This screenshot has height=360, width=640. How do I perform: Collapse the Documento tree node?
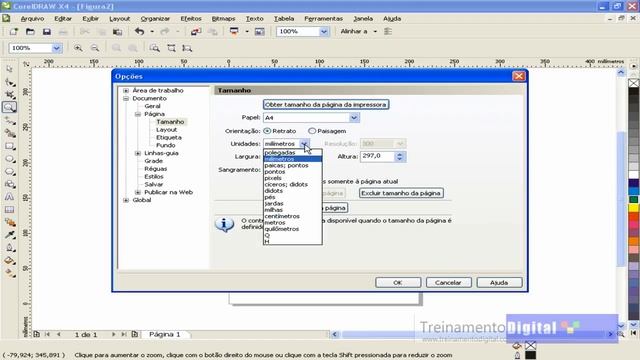126,98
